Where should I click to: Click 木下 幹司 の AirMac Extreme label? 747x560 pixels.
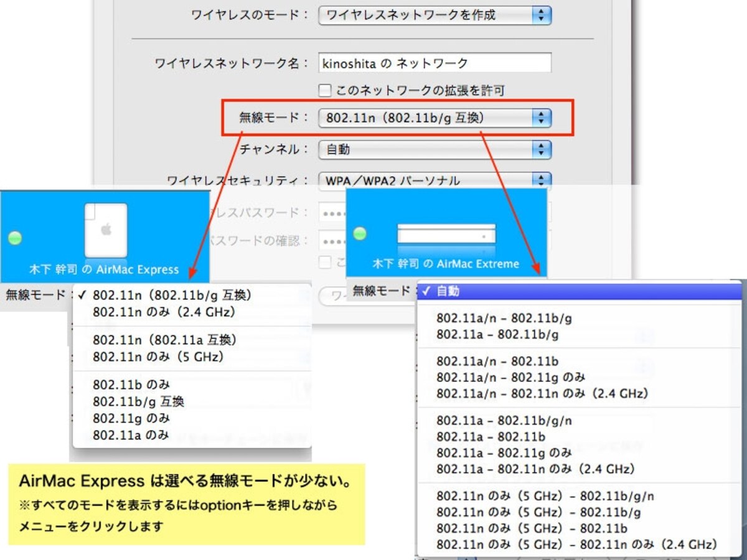click(446, 264)
